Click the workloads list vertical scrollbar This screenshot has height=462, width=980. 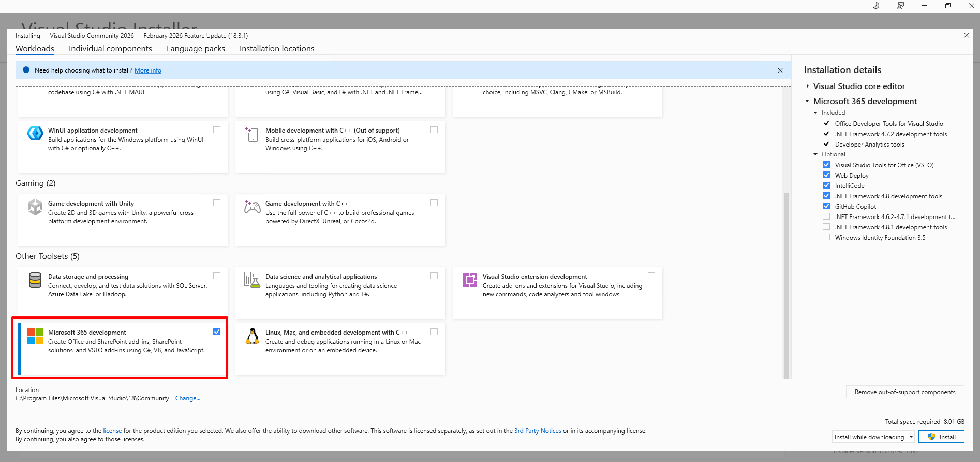tap(786, 285)
